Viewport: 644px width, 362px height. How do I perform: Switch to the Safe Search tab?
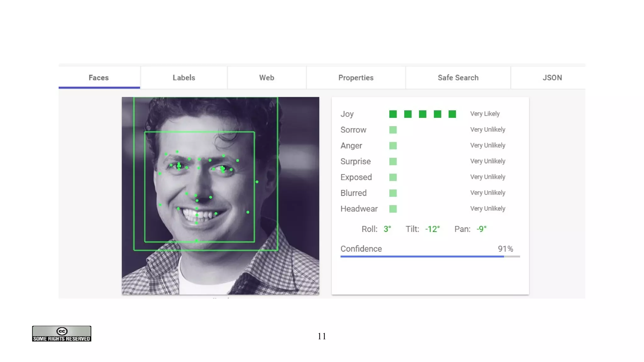click(458, 78)
